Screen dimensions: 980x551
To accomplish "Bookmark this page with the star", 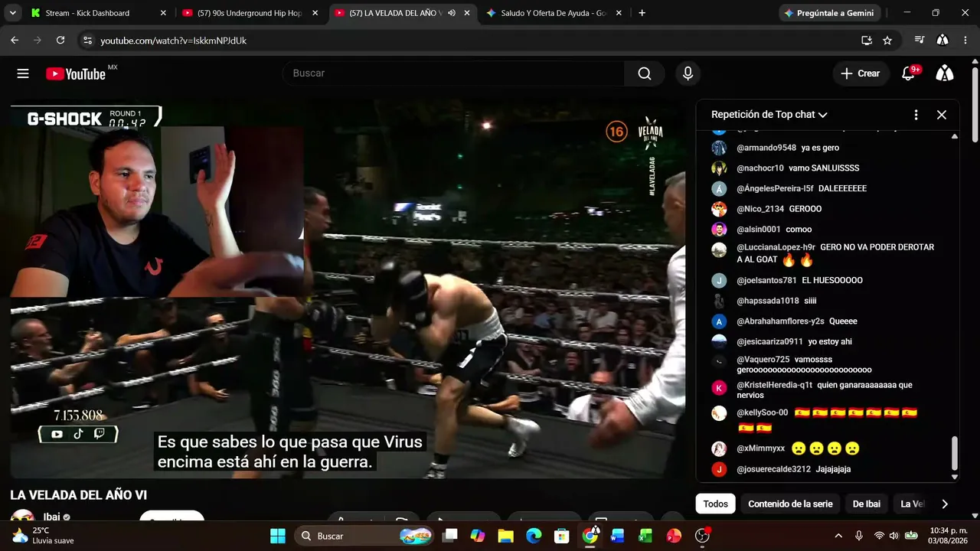I will point(887,41).
